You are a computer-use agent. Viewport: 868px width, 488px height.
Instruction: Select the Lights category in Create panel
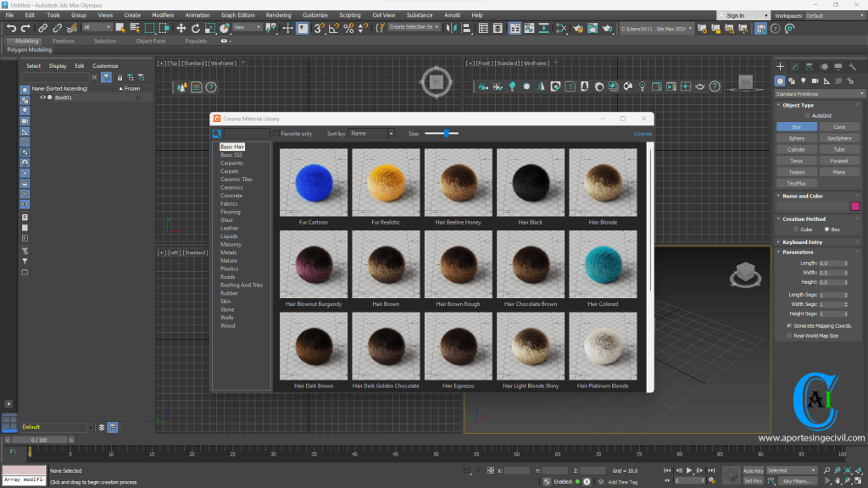(804, 80)
